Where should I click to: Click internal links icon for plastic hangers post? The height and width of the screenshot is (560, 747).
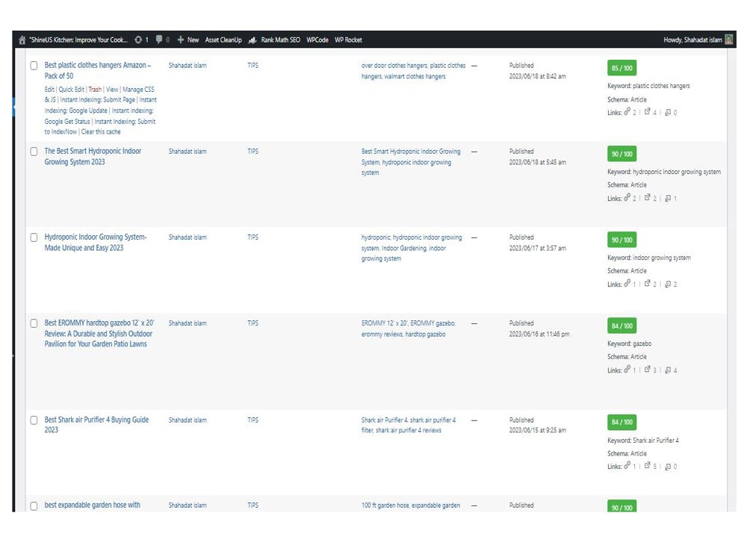(x=627, y=111)
